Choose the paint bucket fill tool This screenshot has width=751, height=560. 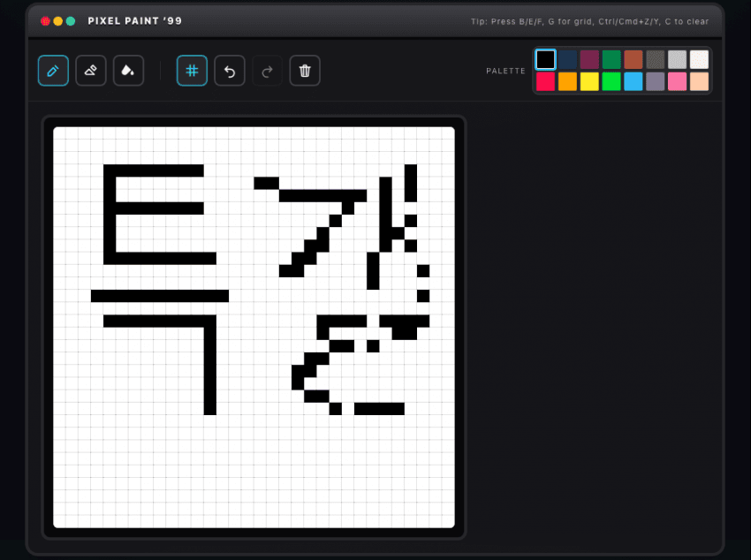[x=128, y=71]
